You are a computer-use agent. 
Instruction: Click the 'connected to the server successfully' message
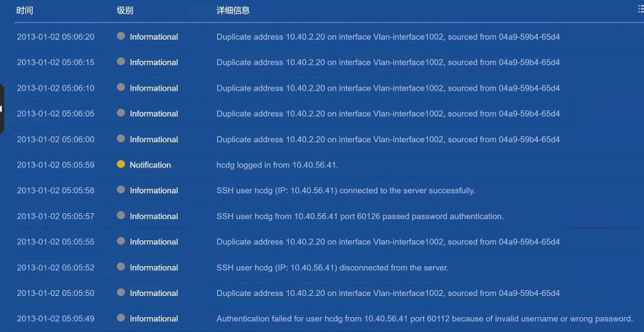tap(346, 190)
